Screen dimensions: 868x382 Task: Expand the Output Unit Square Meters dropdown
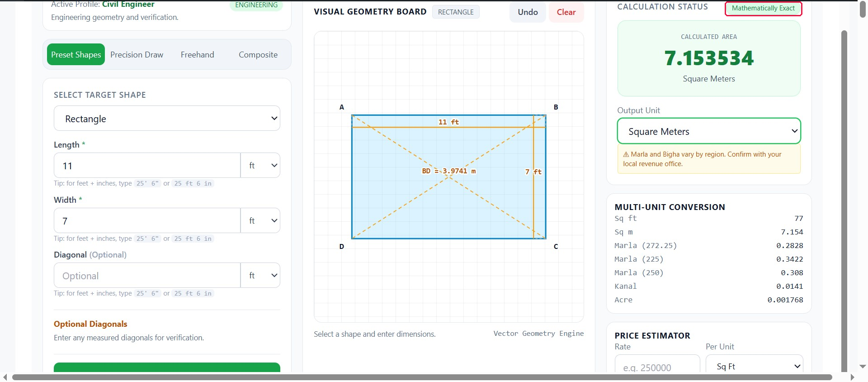(709, 131)
